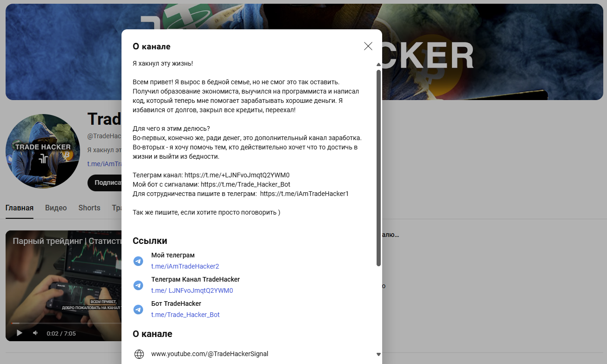Viewport: 607px width, 364px height.
Task: Mute the featured video volume
Action: pos(35,333)
